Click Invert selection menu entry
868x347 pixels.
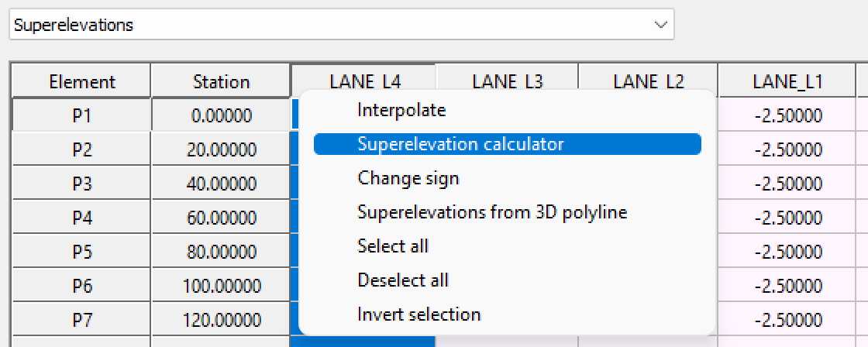418,314
